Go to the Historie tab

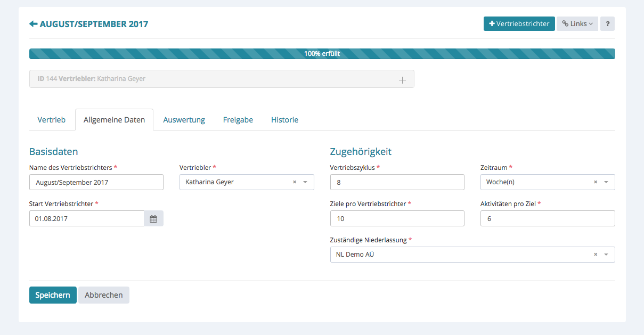[284, 120]
